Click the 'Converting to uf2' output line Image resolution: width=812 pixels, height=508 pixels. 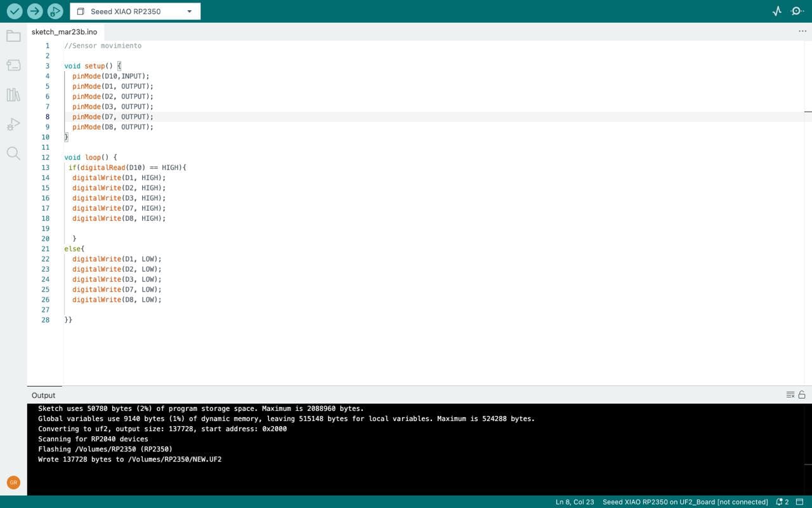click(x=162, y=429)
